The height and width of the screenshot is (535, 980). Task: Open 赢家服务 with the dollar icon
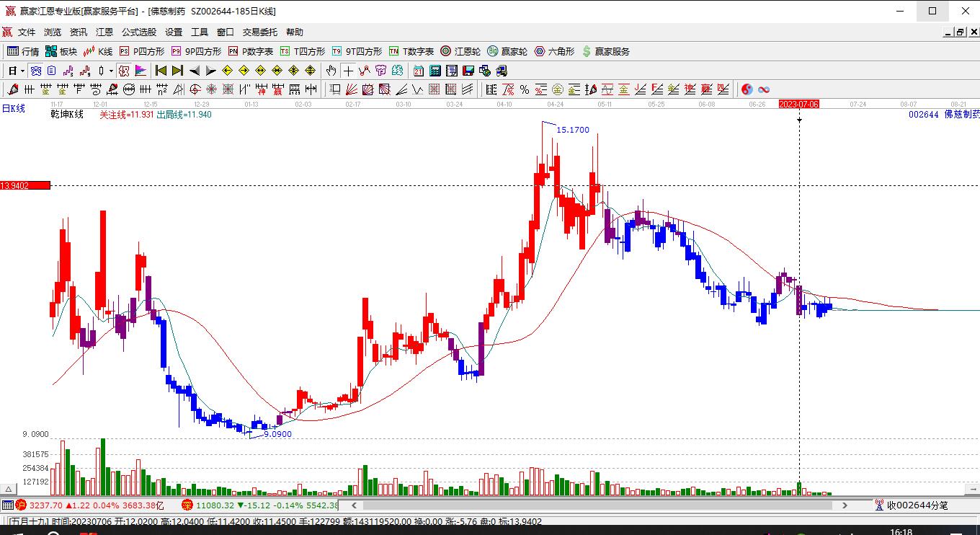[x=605, y=51]
